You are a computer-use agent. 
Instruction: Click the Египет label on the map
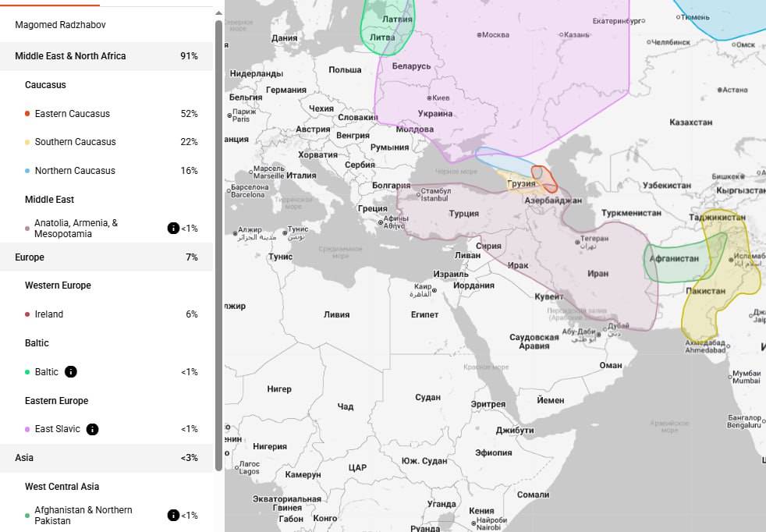(424, 314)
